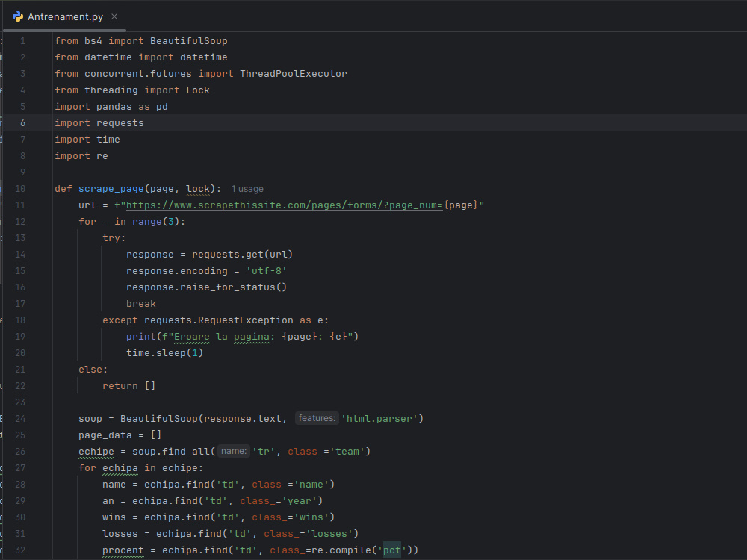Click the '1 usage' hint beside scrape_page

click(247, 189)
